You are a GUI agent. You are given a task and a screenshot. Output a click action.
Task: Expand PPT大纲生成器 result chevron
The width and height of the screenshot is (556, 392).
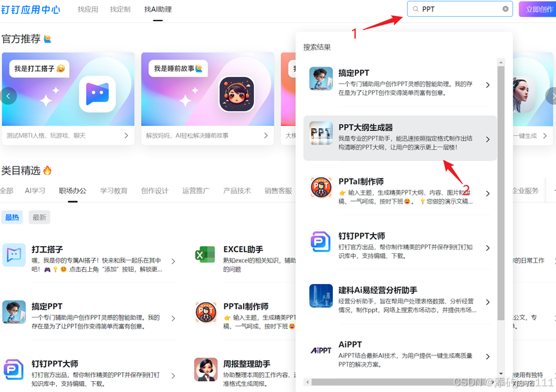488,139
